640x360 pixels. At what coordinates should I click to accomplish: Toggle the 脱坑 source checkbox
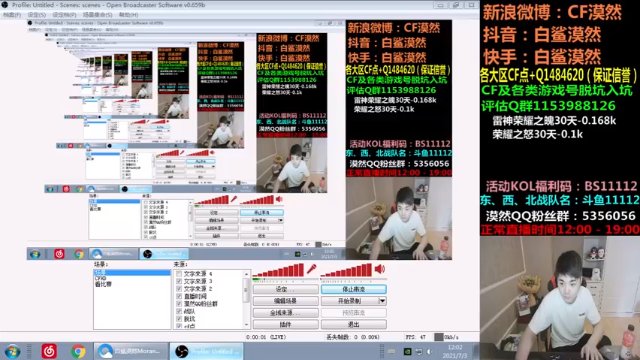(179, 319)
